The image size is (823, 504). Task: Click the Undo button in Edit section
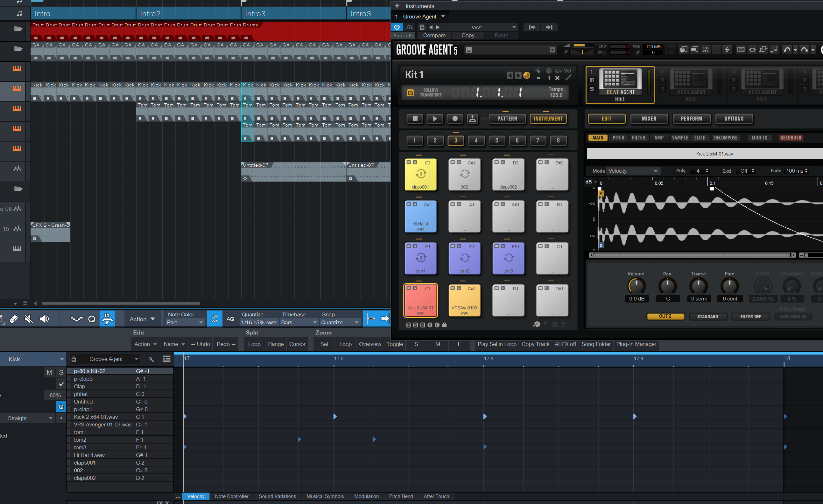pyautogui.click(x=200, y=344)
